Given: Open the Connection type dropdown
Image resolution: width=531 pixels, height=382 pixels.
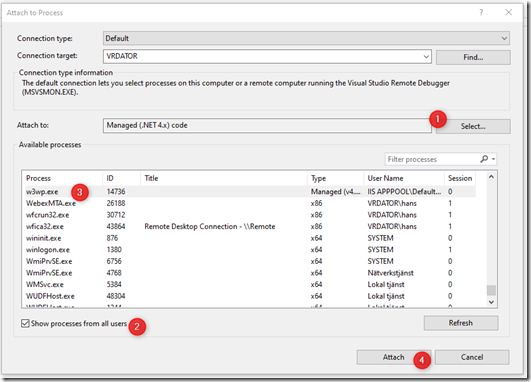Looking at the screenshot, I should coord(306,38).
